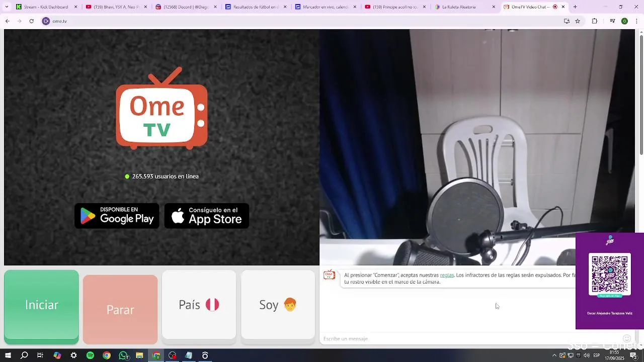Viewport: 644px width, 362px height.
Task: Click the OmeTV logo on the left panel
Action: click(x=162, y=108)
